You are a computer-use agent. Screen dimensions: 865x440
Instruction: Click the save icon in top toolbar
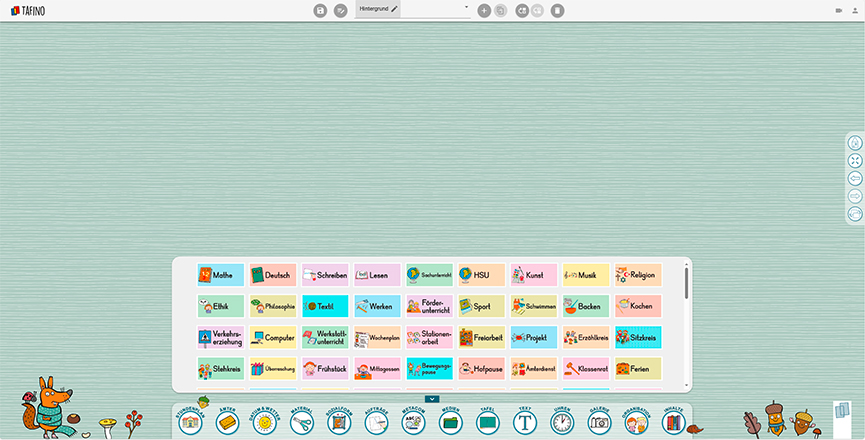[320, 10]
